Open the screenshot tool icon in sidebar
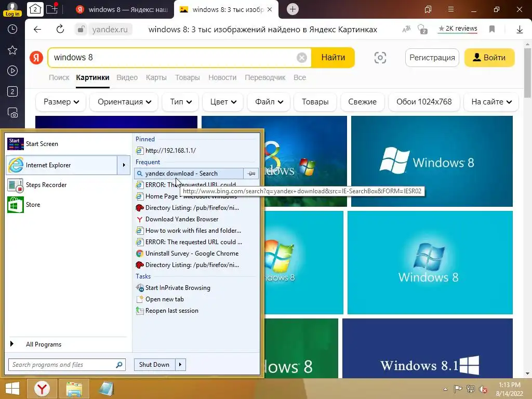 (12, 112)
